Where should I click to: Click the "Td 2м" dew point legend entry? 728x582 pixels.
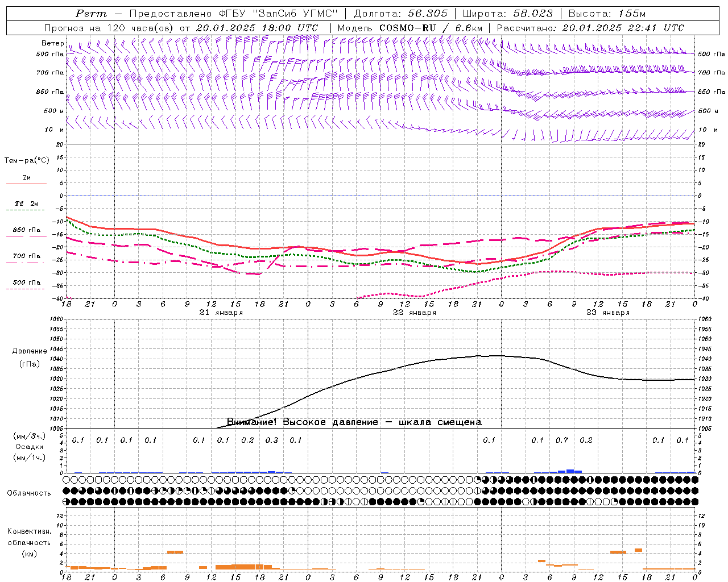[26, 203]
